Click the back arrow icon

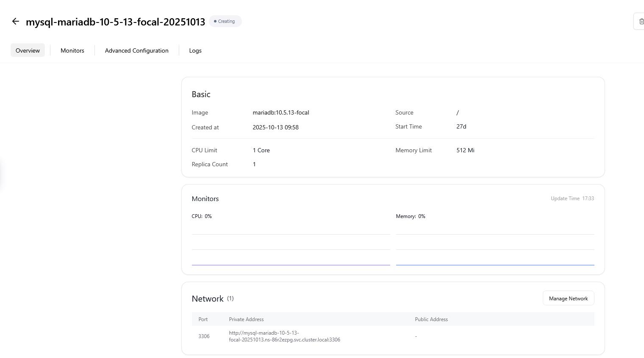click(x=16, y=21)
